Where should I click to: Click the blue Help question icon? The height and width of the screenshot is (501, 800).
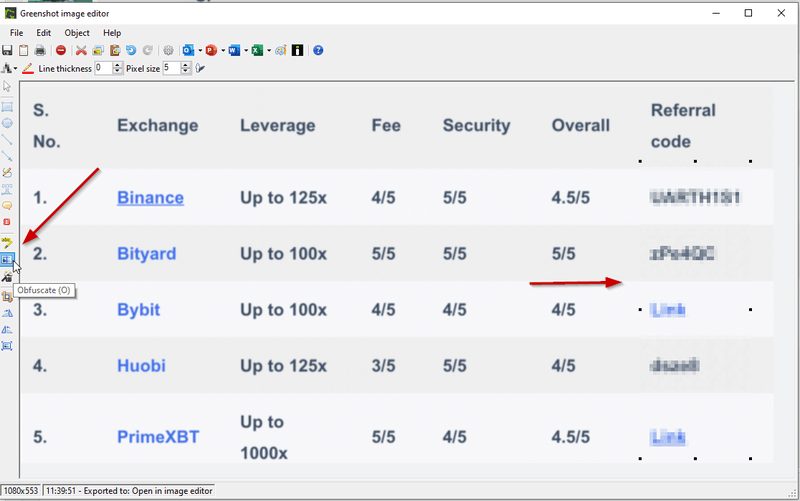coord(318,51)
